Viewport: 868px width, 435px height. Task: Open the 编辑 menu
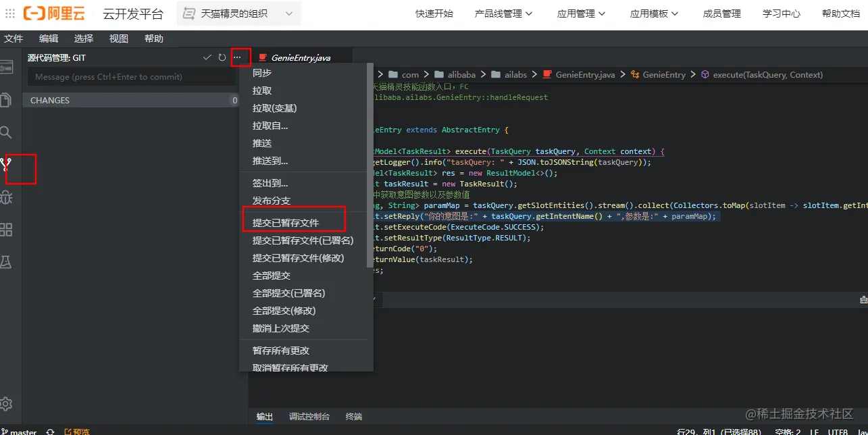pos(49,39)
